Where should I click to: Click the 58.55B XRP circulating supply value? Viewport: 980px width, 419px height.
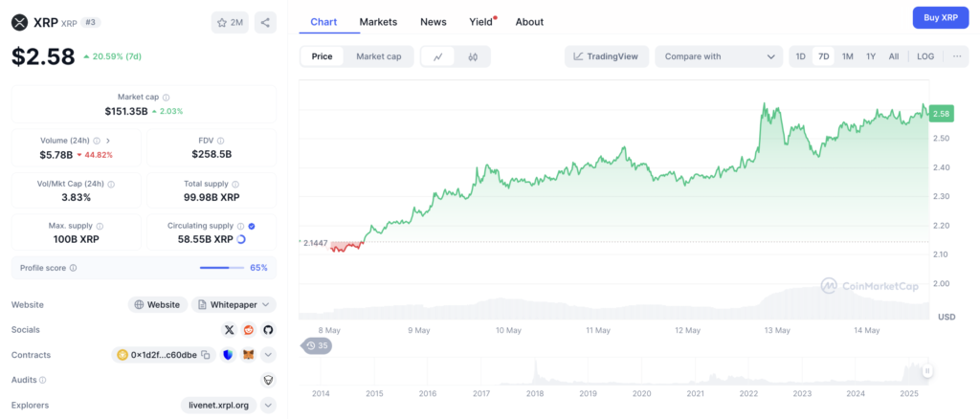(207, 239)
